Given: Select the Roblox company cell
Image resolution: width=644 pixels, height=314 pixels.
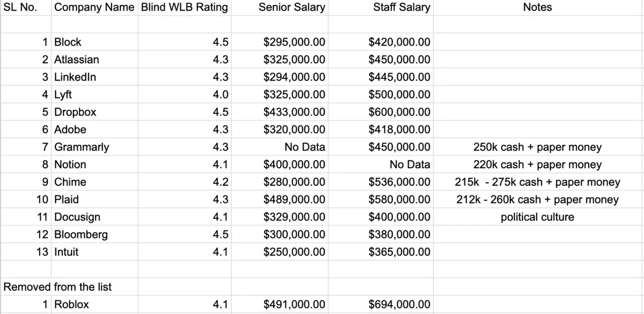Looking at the screenshot, I should [72, 304].
